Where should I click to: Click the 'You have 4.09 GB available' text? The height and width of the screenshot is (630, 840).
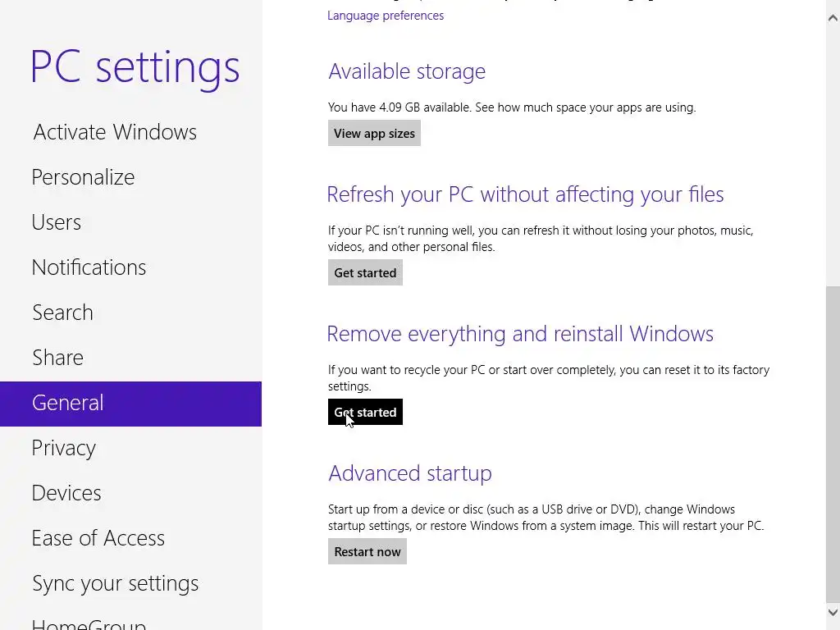pos(399,107)
